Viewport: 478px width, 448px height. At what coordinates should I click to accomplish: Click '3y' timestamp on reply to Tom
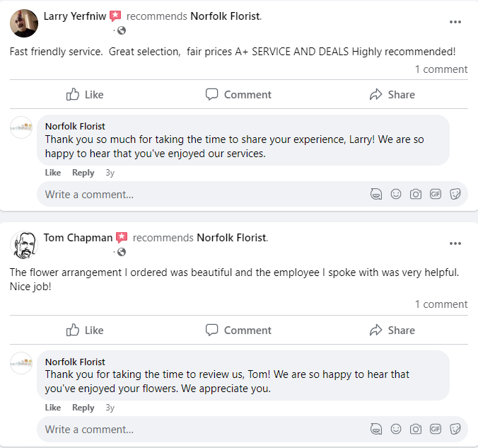point(110,408)
